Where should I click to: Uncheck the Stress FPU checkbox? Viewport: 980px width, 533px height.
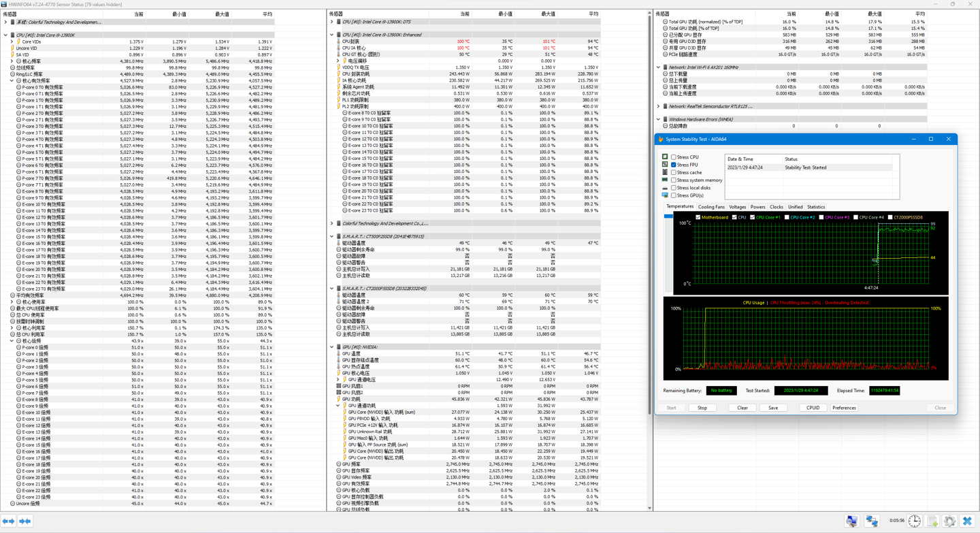[674, 165]
